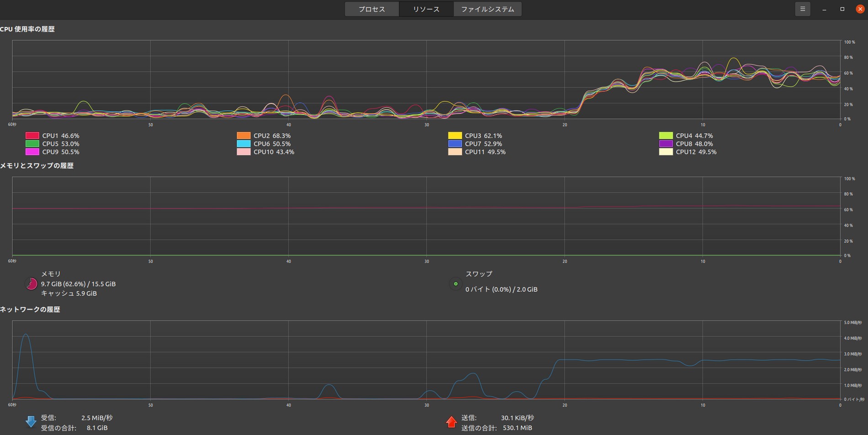This screenshot has width=868, height=435.
Task: Click the CPU1 red color swatch
Action: coord(32,136)
